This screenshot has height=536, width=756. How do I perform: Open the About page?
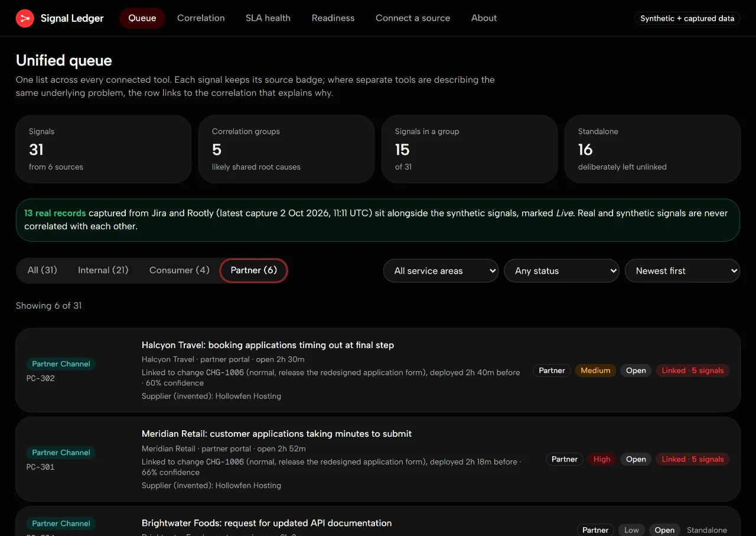pos(484,18)
